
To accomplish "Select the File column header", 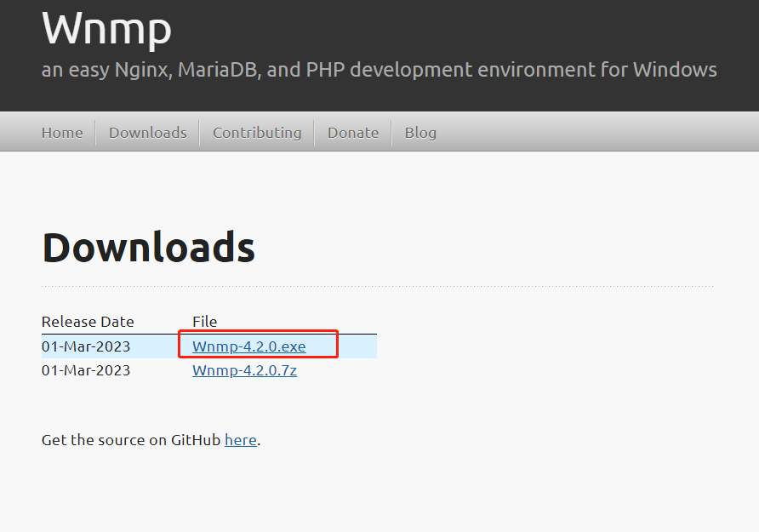I will point(205,322).
